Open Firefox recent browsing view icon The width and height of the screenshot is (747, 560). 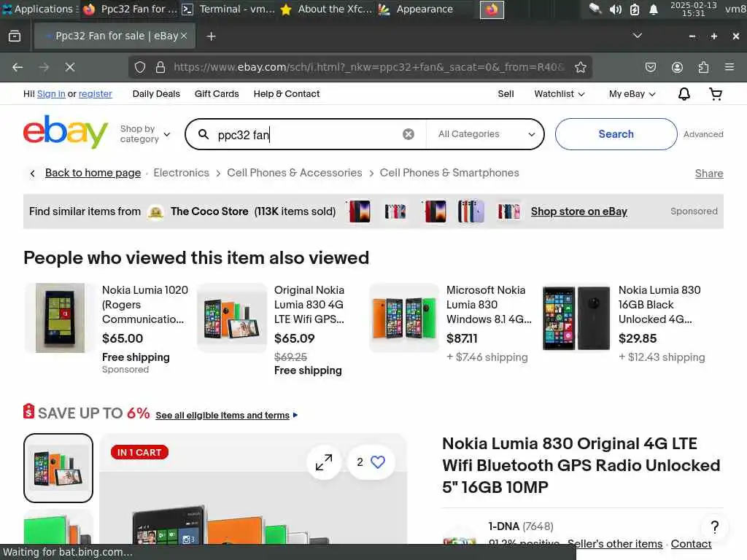15,36
